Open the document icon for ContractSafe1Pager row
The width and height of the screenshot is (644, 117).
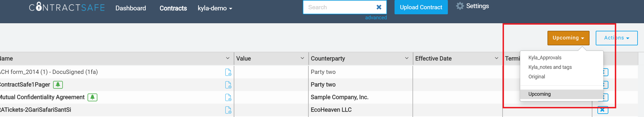pos(228,85)
